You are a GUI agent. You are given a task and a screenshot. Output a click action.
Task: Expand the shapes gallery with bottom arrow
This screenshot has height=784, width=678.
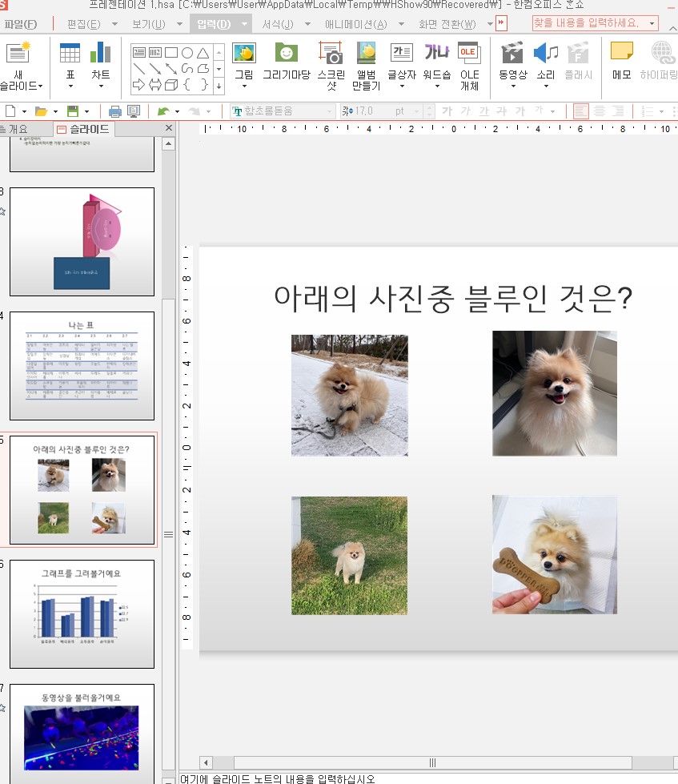[x=219, y=86]
